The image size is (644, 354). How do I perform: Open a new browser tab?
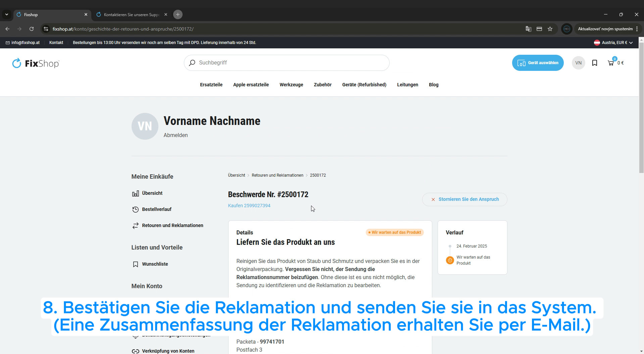coord(178,14)
